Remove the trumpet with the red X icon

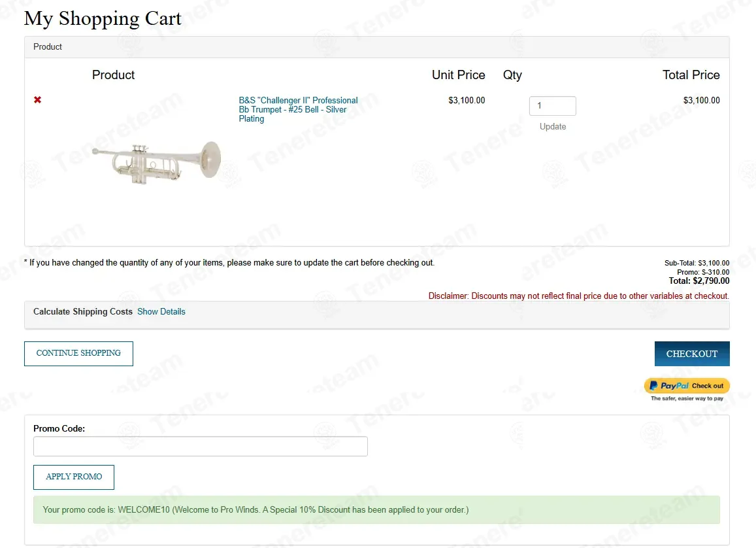[x=38, y=100]
